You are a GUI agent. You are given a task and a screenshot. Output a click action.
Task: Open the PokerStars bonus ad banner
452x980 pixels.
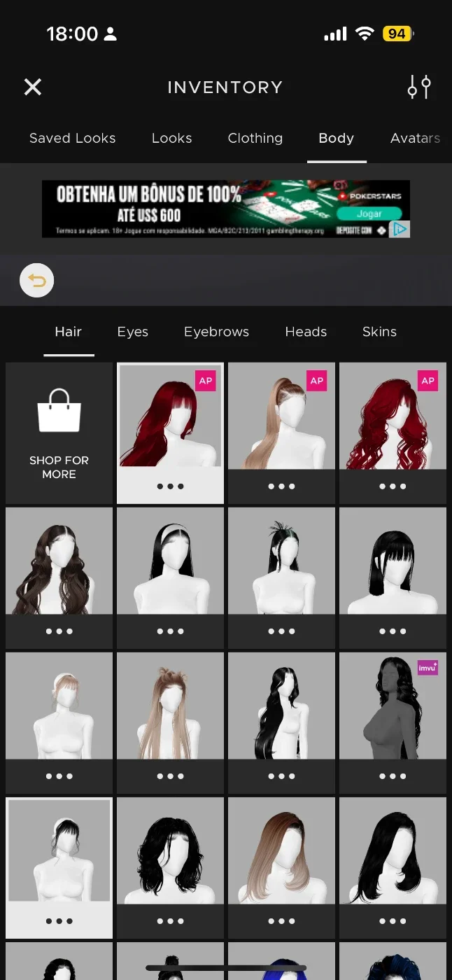[x=226, y=209]
